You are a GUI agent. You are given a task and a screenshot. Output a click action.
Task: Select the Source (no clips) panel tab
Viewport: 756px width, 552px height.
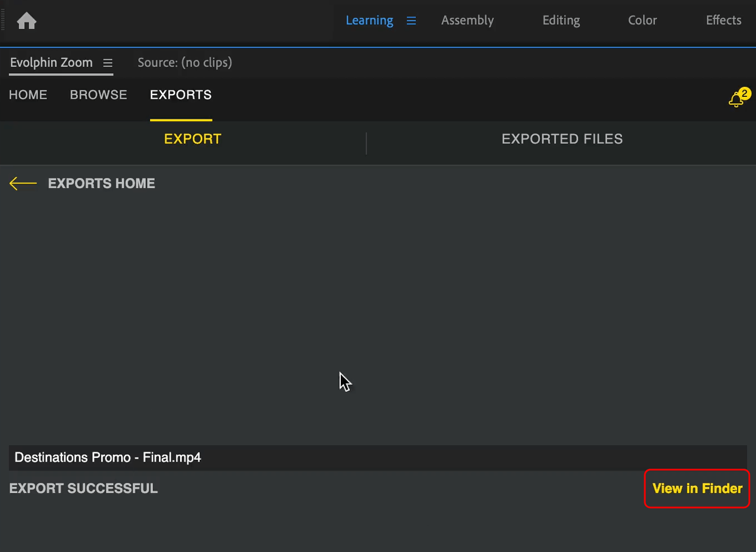(184, 63)
